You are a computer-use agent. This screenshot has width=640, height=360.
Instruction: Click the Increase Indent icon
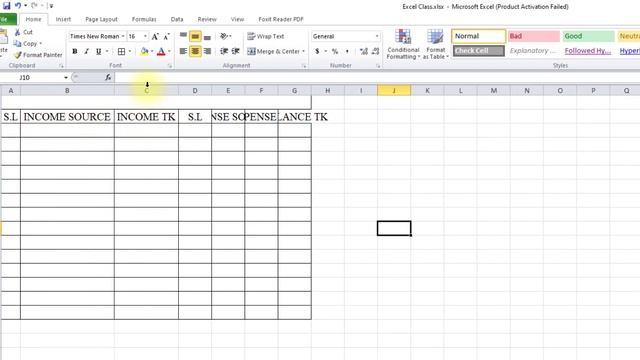coord(236,51)
